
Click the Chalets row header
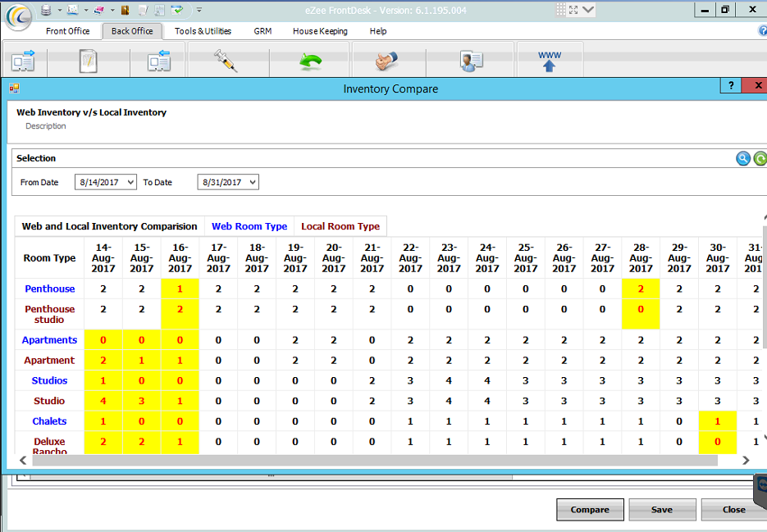coord(50,421)
